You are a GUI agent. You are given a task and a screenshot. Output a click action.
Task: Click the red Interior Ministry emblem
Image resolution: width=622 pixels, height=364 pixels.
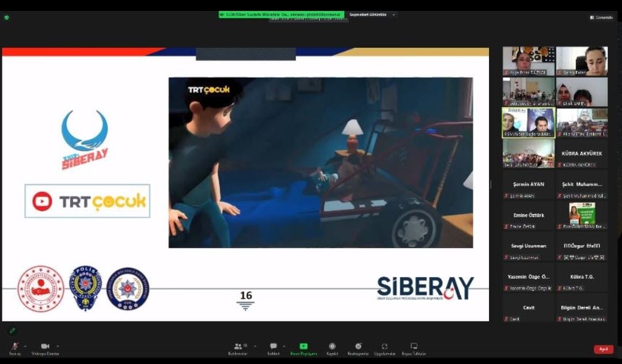[x=40, y=289]
